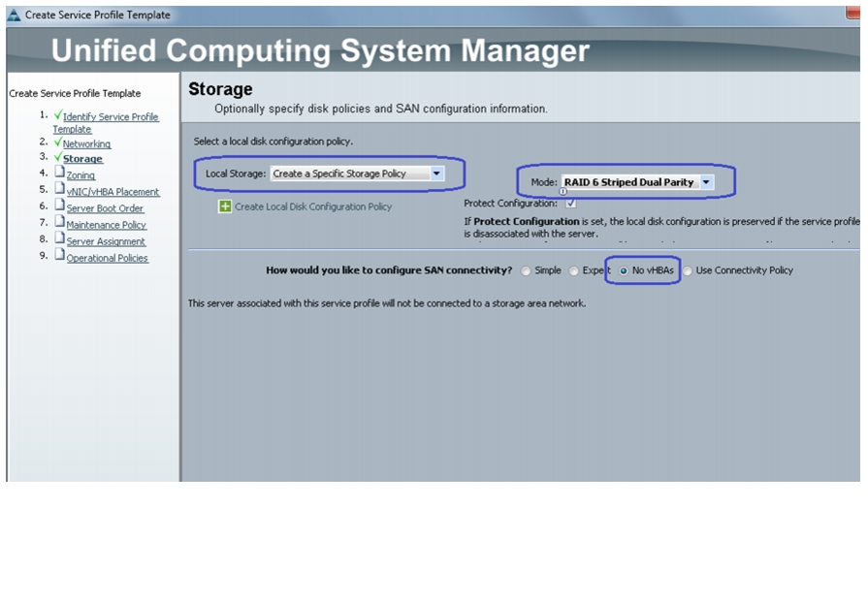868x601 pixels.
Task: Click the page icon beside Server Assignment
Action: click(x=59, y=239)
